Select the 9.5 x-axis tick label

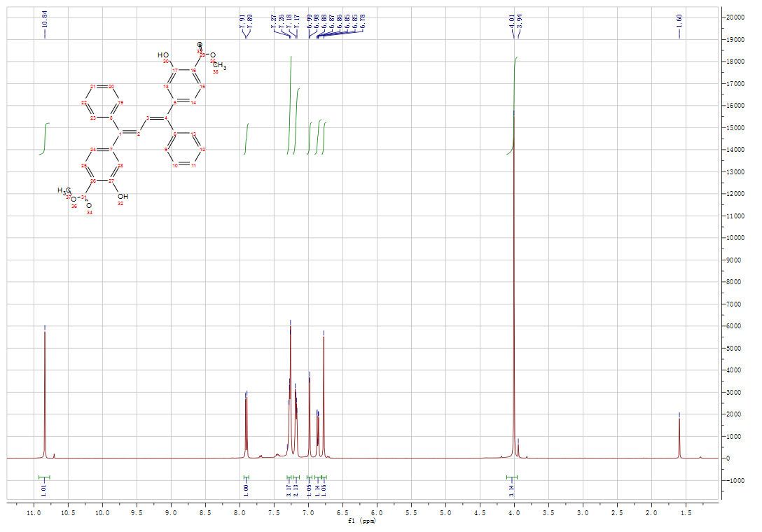point(137,513)
